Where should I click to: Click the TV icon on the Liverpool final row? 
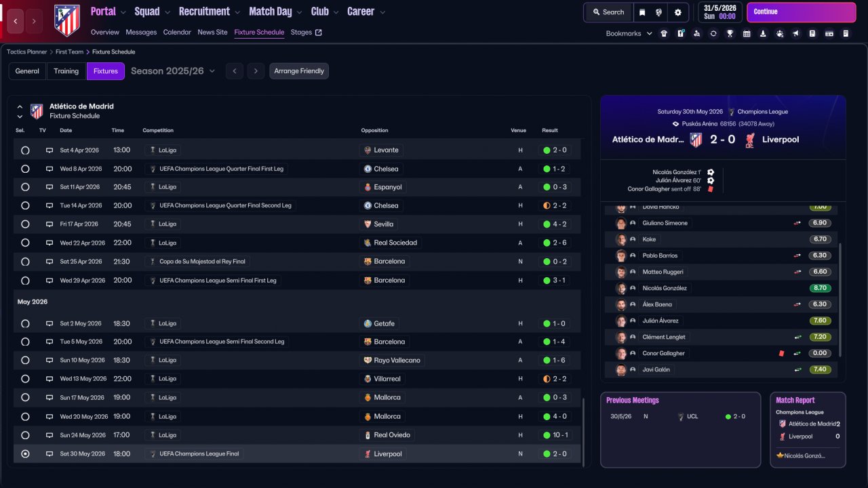(x=50, y=454)
